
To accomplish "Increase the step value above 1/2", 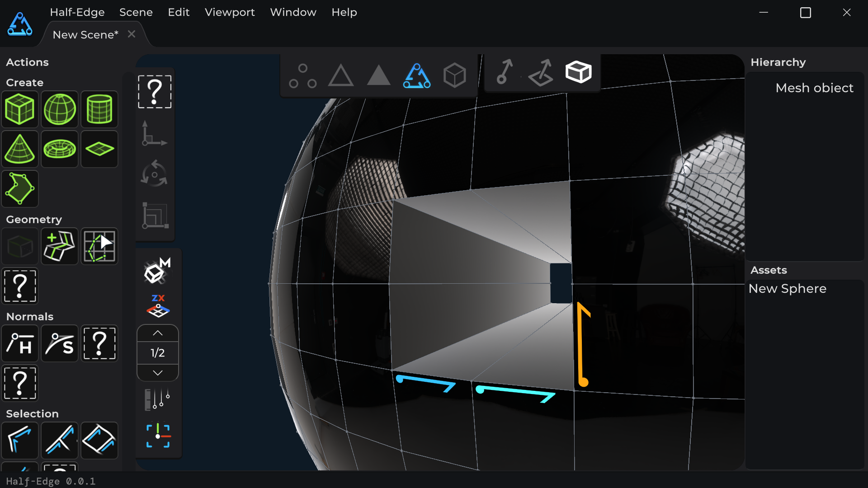I will [x=158, y=333].
